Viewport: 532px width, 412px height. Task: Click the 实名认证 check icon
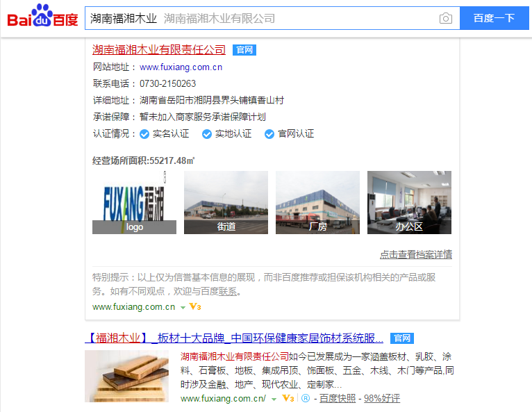144,134
